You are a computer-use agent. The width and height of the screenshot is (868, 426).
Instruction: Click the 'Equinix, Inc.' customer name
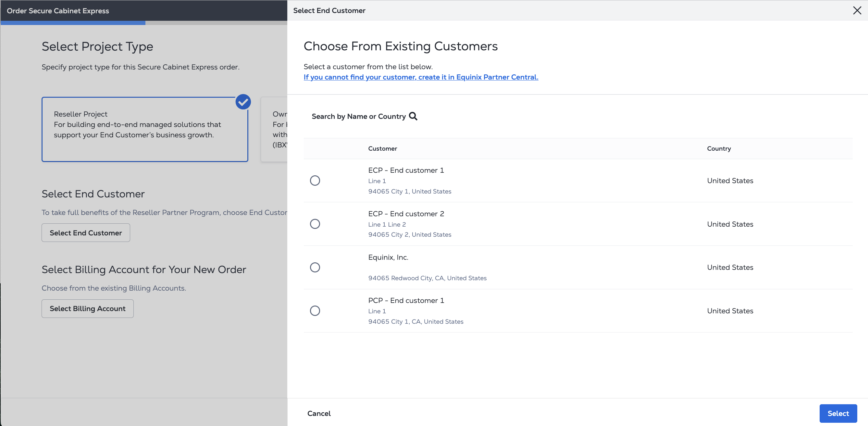point(388,257)
